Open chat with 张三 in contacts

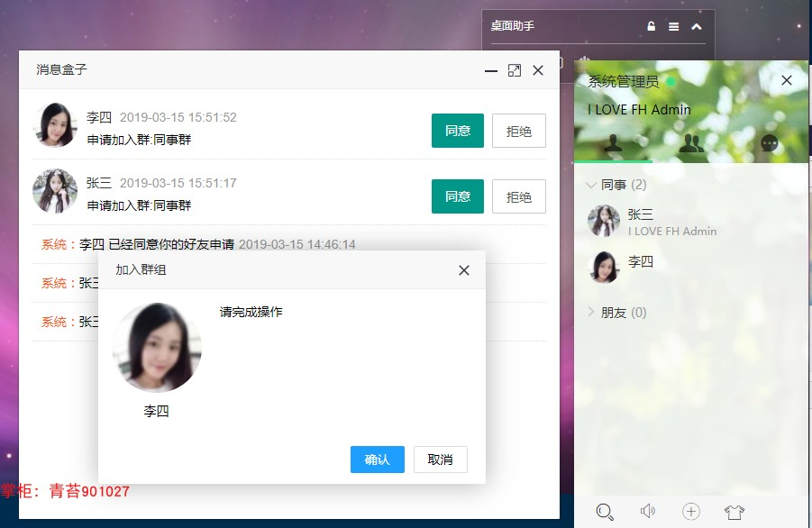pyautogui.click(x=691, y=221)
